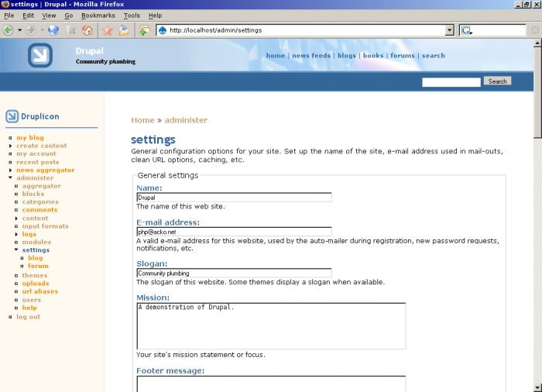Open the address bar URL dropdown
Screen dimensions: 542x392
click(449, 30)
